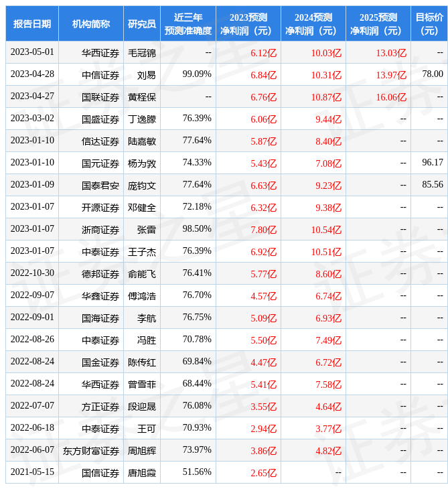This screenshot has height=489, width=448.
Task: Select researcher name 唐旭霞
Action: pos(142,473)
